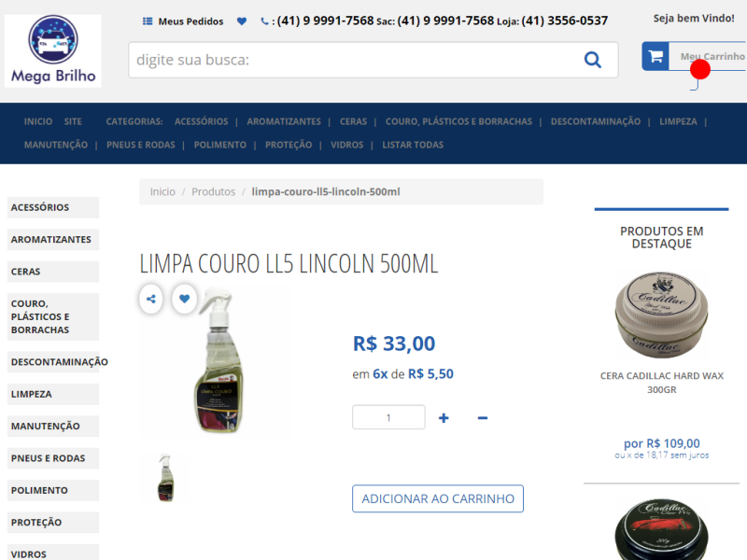Open the shopping cart icon
Screen dimensions: 747x560
tap(655, 56)
